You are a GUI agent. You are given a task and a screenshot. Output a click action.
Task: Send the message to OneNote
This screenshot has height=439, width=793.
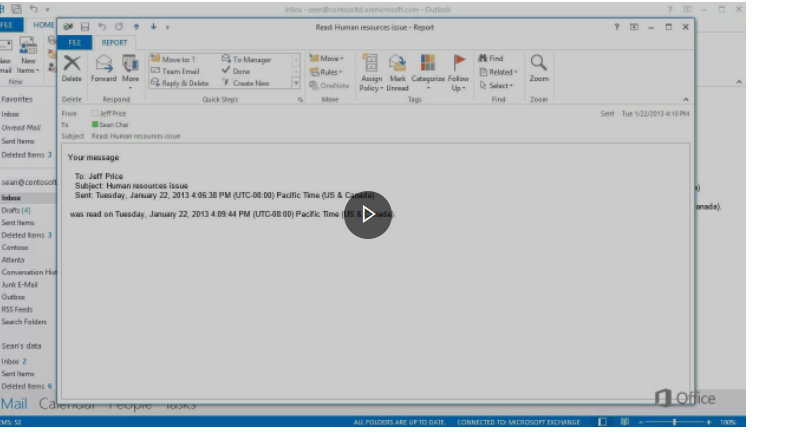329,85
